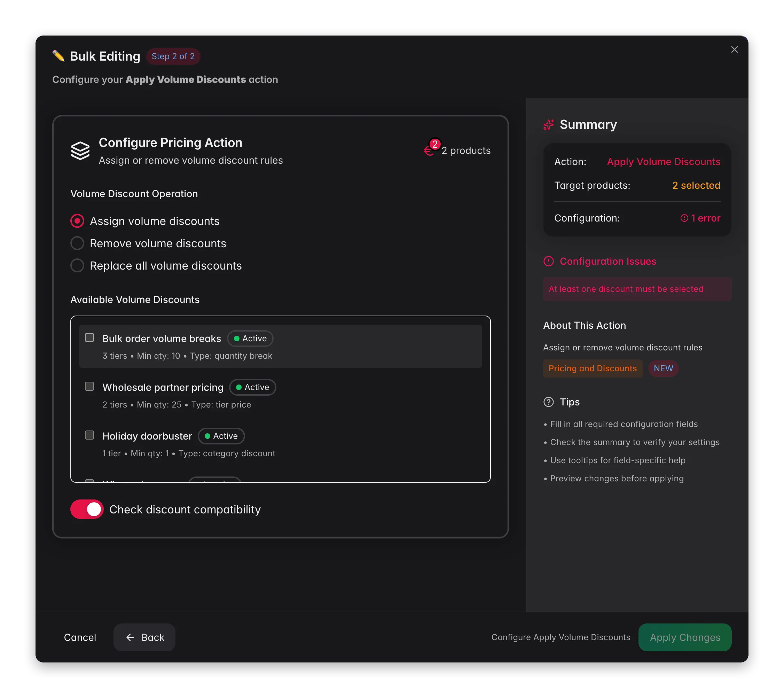Select Replace all volume discounts option
This screenshot has width=784, height=698.
77,265
